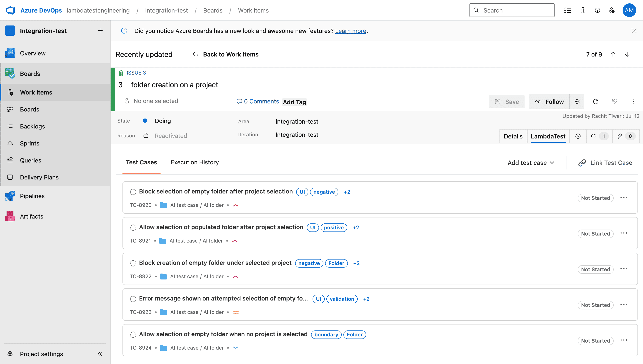Open Queries from the left navigation

pyautogui.click(x=30, y=160)
